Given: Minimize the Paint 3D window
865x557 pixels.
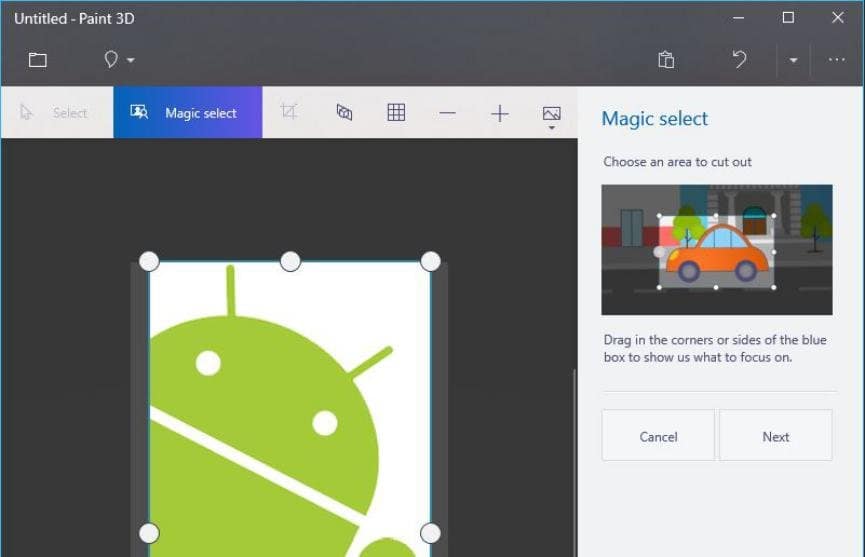Looking at the screenshot, I should (x=739, y=18).
